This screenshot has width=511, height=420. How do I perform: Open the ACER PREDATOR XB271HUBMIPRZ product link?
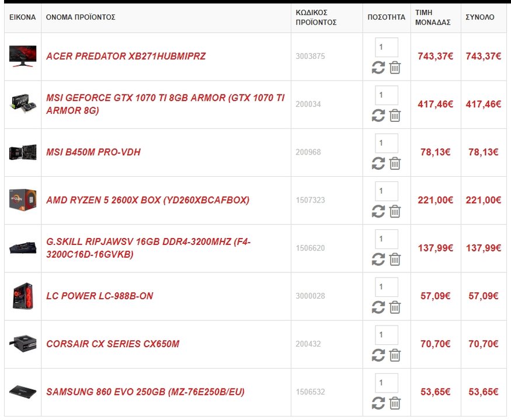point(126,57)
